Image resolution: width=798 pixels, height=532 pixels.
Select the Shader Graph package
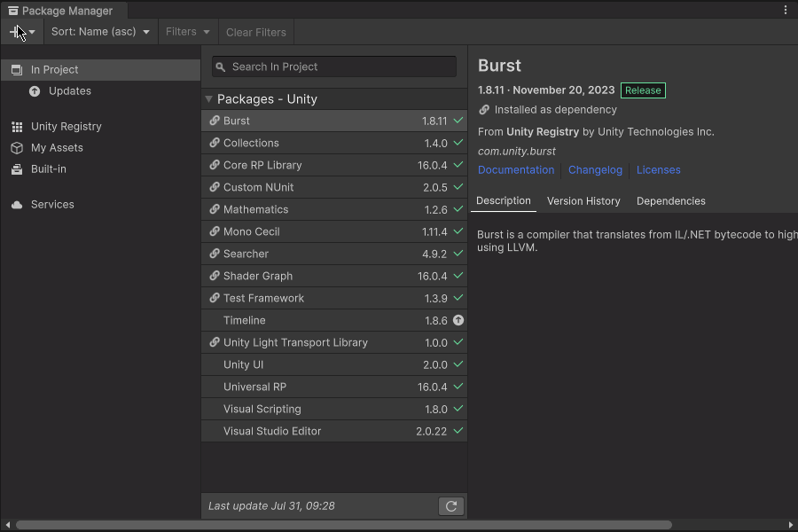pos(334,276)
